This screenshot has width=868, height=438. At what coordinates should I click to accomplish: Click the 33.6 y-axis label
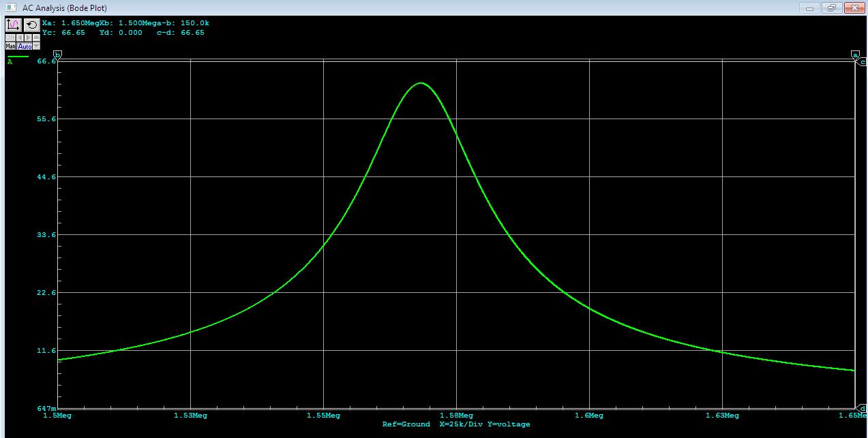click(x=46, y=235)
